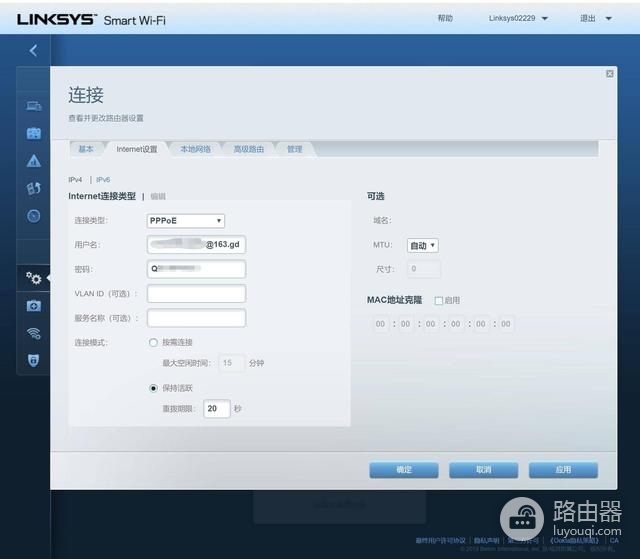Viewport: 640px width, 559px height.
Task: Open Parental Controls warning triangle icon
Action: pos(33,161)
